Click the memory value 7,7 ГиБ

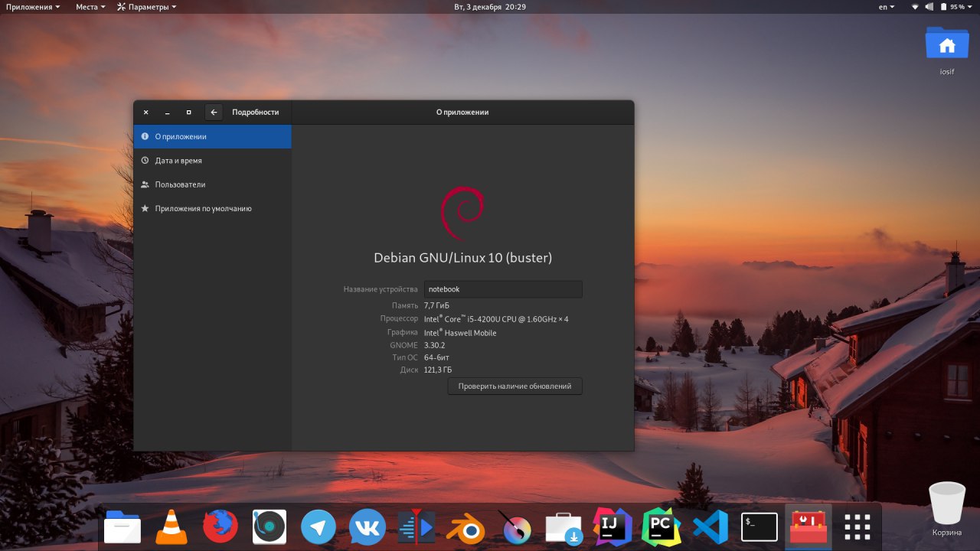436,305
